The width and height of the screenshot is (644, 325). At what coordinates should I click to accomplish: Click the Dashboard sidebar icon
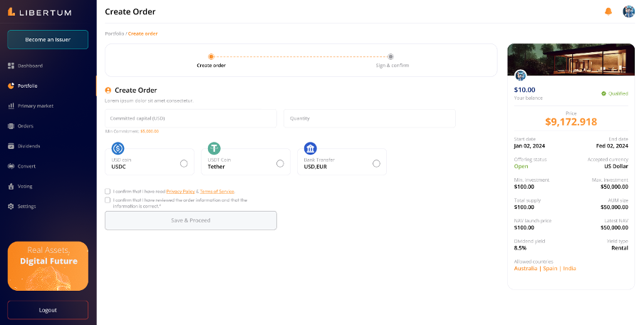(11, 66)
